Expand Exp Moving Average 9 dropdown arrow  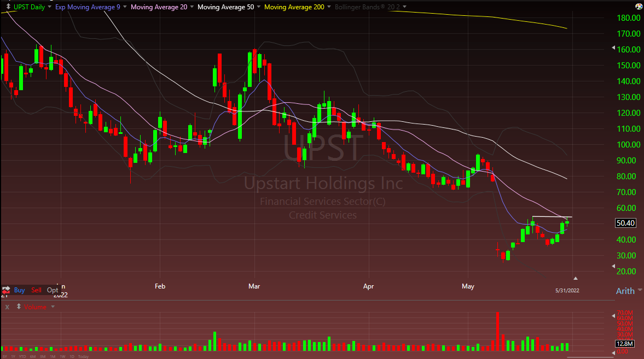point(125,7)
